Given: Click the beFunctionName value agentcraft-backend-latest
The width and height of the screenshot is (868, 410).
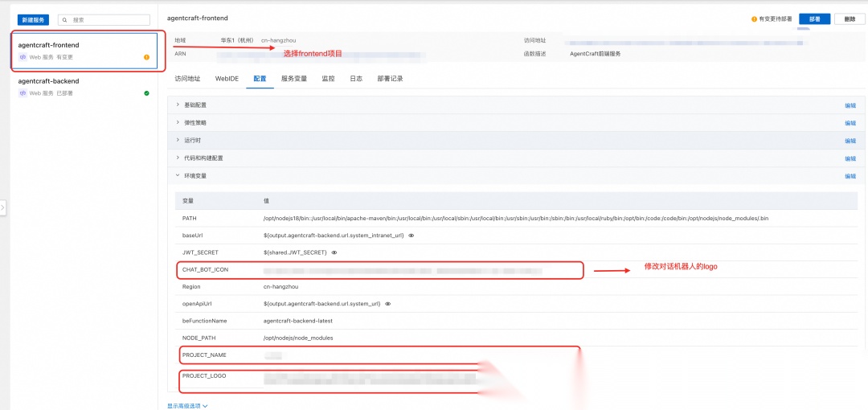Looking at the screenshot, I should 298,321.
